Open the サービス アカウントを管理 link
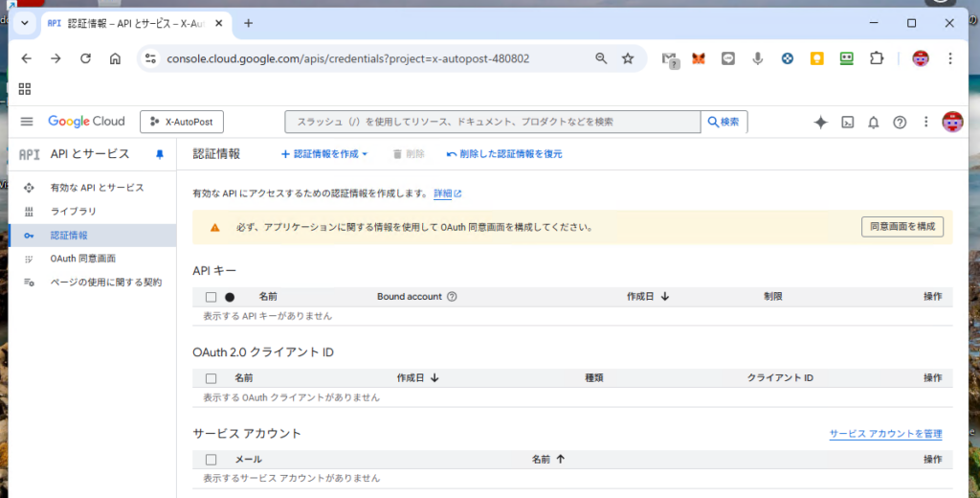The width and height of the screenshot is (980, 498). pos(885,434)
